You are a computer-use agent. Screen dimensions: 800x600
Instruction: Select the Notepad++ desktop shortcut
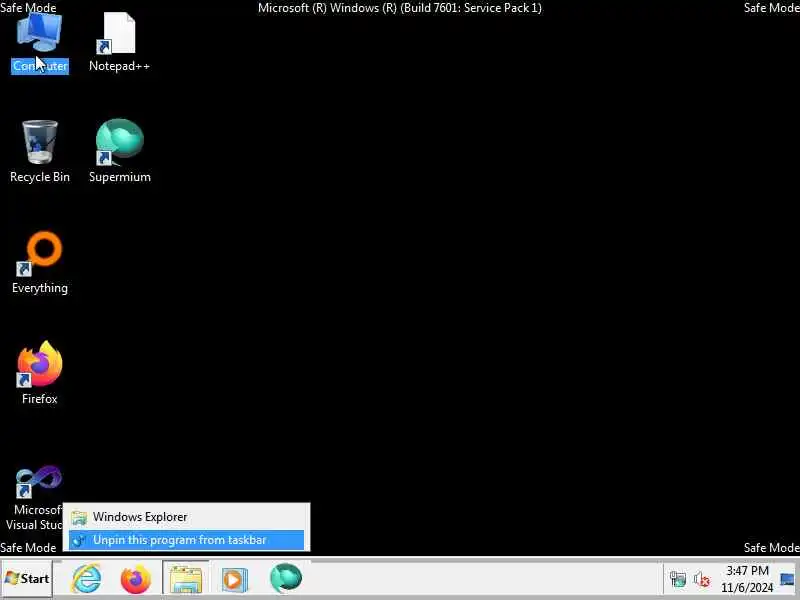119,43
